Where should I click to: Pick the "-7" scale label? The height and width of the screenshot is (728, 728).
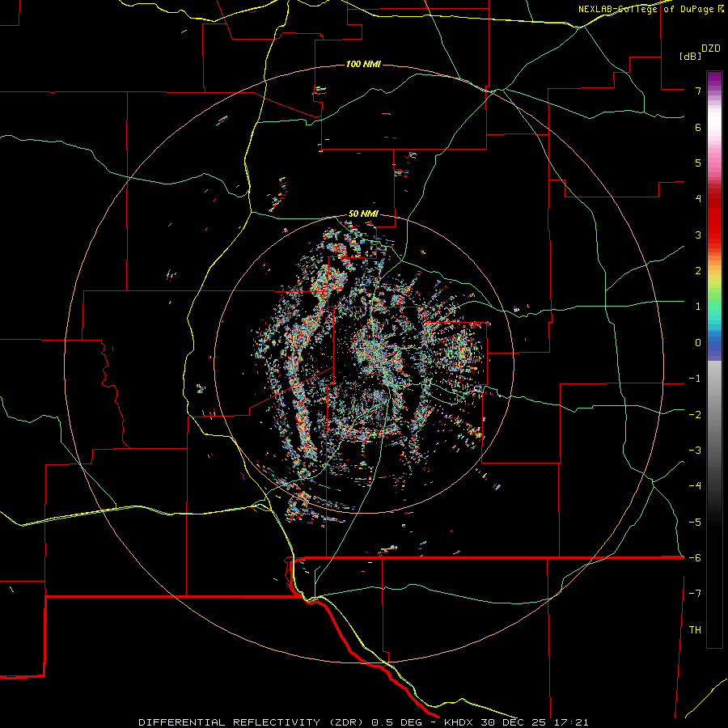(x=695, y=594)
